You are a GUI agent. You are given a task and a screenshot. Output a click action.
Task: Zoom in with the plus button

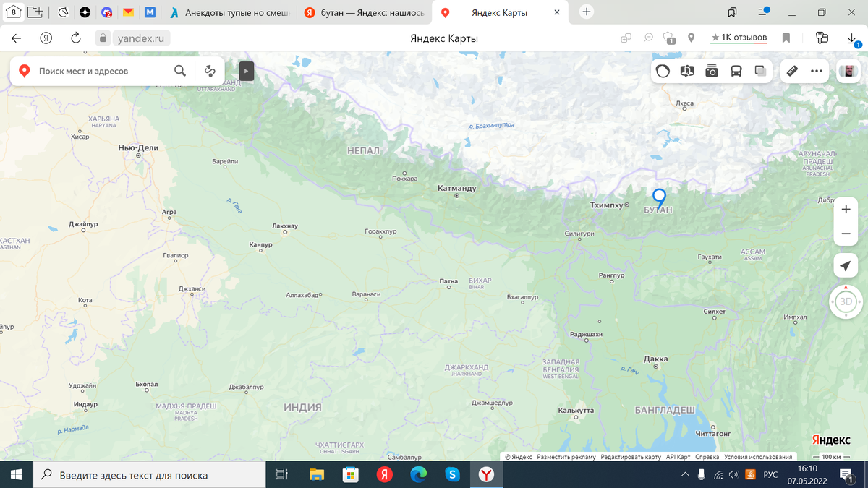pyautogui.click(x=846, y=210)
